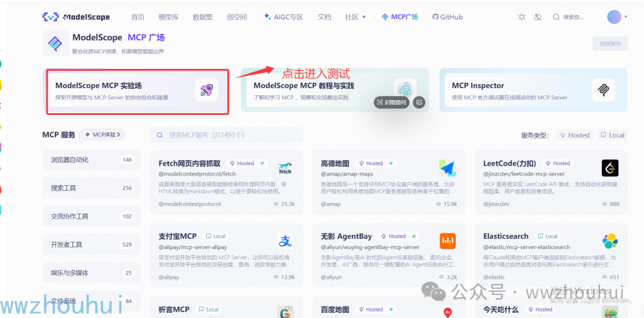Image resolution: width=644 pixels, height=318 pixels.
Task: Click the 高德地图 paper-plane logo icon
Action: [447, 168]
